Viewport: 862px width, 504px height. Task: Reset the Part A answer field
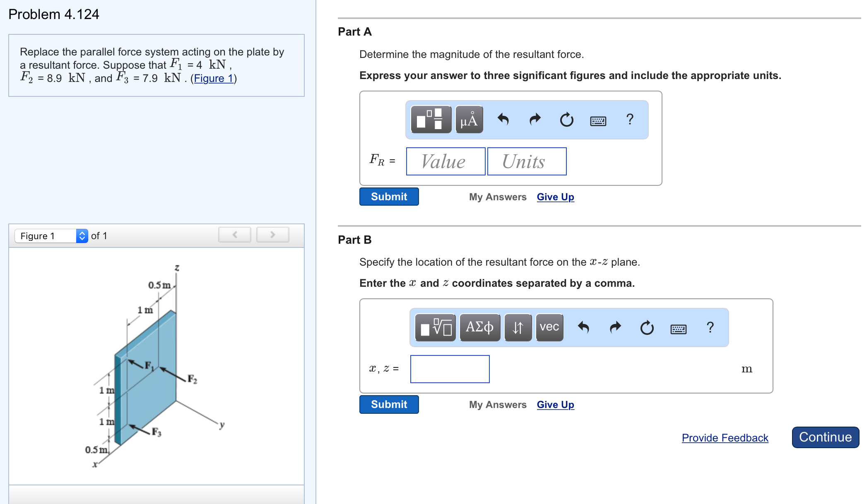[x=566, y=120]
